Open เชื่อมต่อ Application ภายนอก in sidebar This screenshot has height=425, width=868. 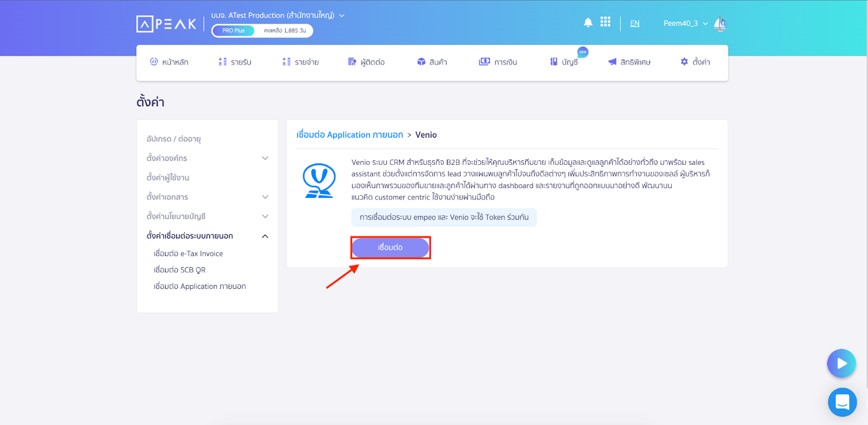pos(200,286)
